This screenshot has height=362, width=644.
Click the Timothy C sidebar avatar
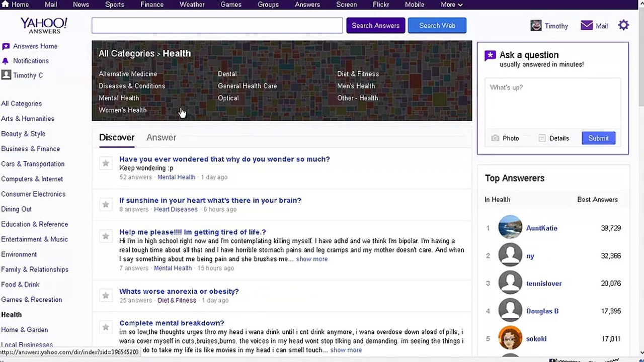tap(6, 75)
